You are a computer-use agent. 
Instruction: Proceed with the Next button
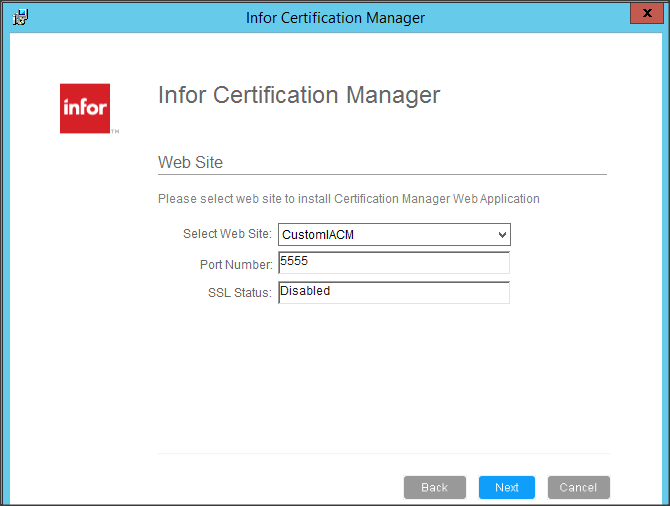(507, 487)
